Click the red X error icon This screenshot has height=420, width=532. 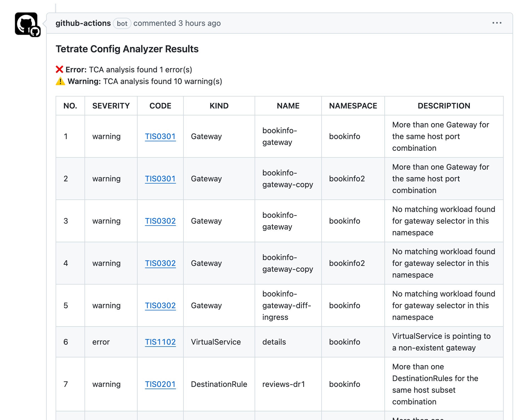59,69
